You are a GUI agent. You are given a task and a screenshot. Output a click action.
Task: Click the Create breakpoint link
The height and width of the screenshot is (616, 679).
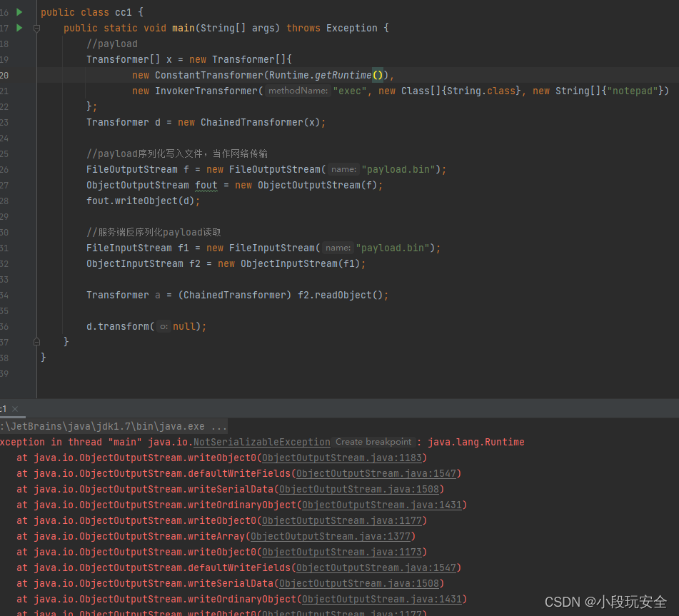[x=373, y=442]
